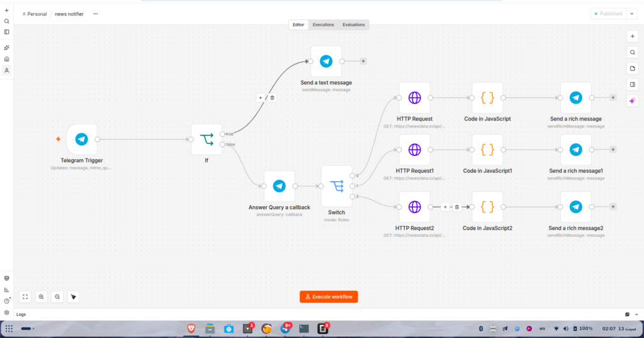Click the Published status button
The height and width of the screenshot is (338, 644).
pyautogui.click(x=608, y=14)
